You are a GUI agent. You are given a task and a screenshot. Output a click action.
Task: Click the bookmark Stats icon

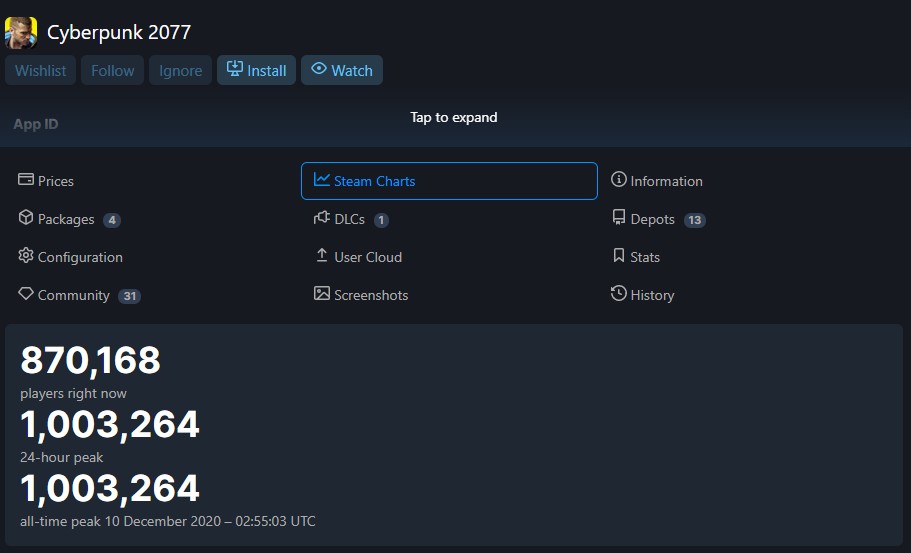pyautogui.click(x=619, y=256)
